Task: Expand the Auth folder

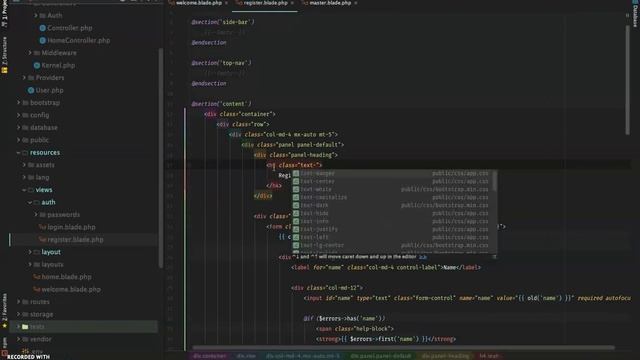Action: coord(36,16)
